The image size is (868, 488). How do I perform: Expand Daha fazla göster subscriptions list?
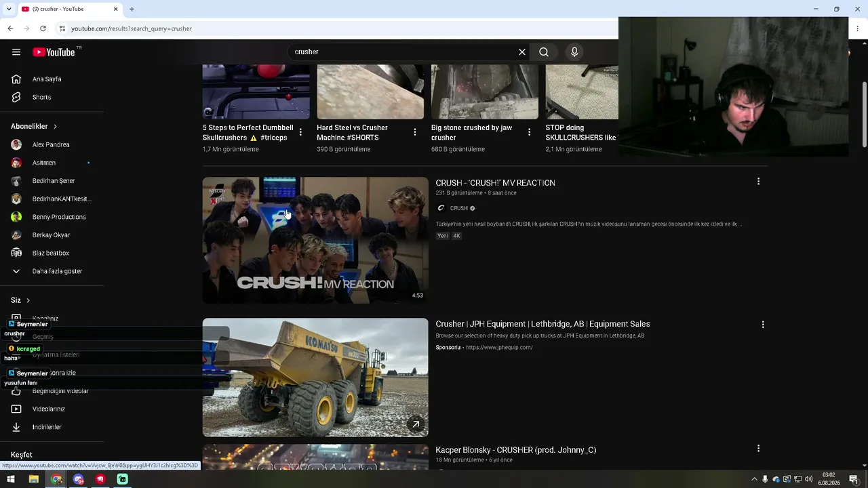point(57,271)
